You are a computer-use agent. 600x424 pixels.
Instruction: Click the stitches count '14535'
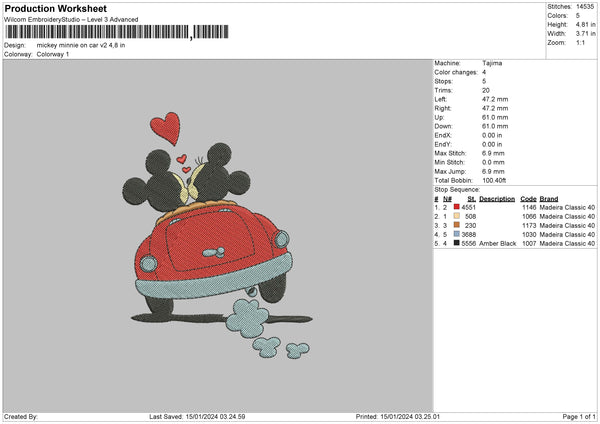tap(585, 7)
